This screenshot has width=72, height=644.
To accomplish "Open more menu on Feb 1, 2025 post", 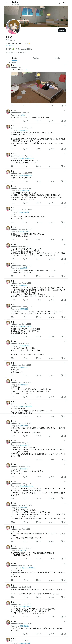I will (x=65, y=110).
